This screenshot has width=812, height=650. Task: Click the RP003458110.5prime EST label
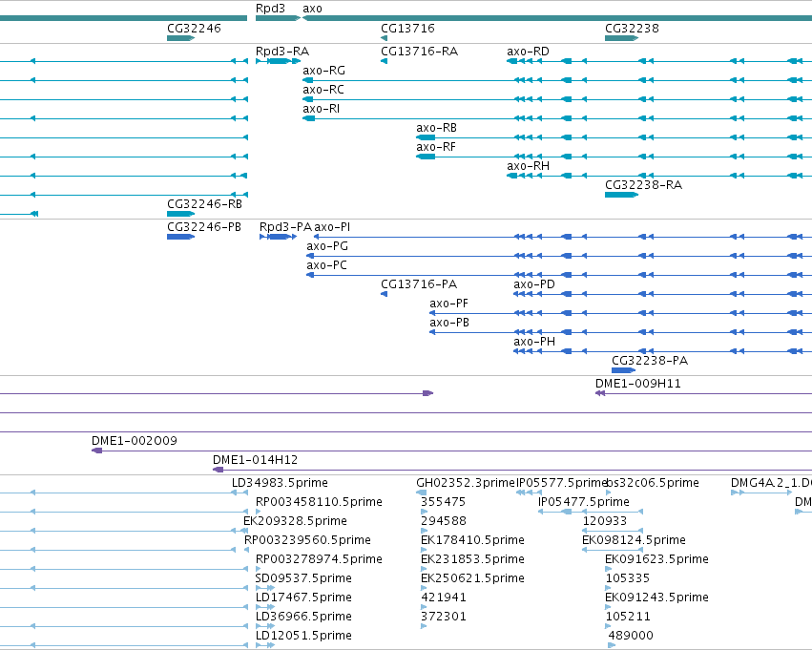(x=319, y=502)
